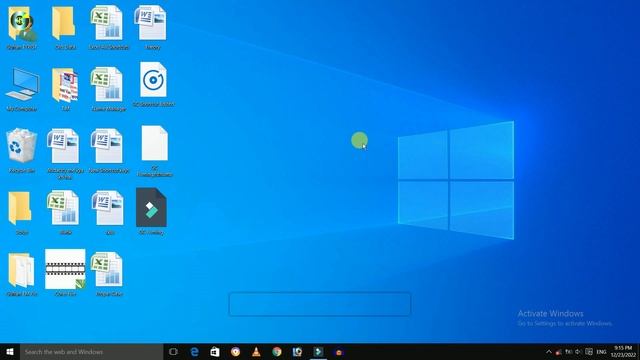Select Word document left of blank file
This screenshot has height=360, width=640.
click(x=107, y=146)
